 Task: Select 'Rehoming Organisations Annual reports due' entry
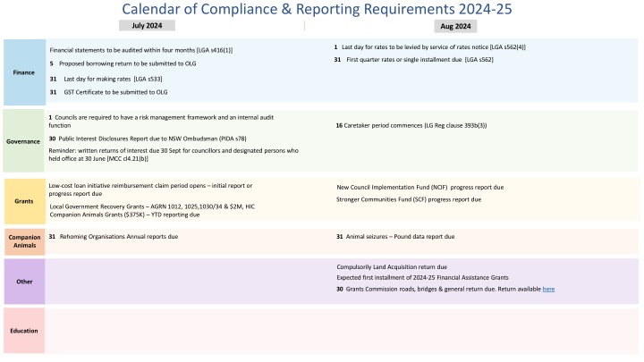pyautogui.click(x=114, y=236)
